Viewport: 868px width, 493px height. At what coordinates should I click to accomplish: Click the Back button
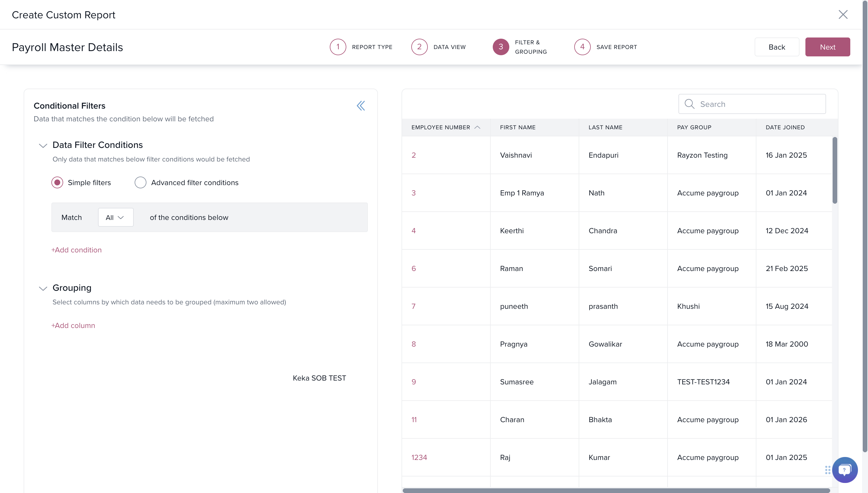[776, 47]
